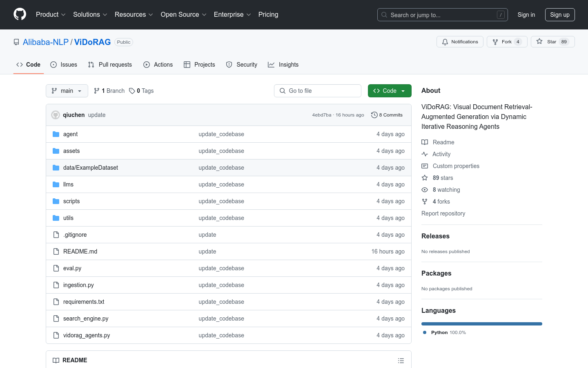588x368 pixels.
Task: Click the .gitignore file icon
Action: (x=56, y=235)
